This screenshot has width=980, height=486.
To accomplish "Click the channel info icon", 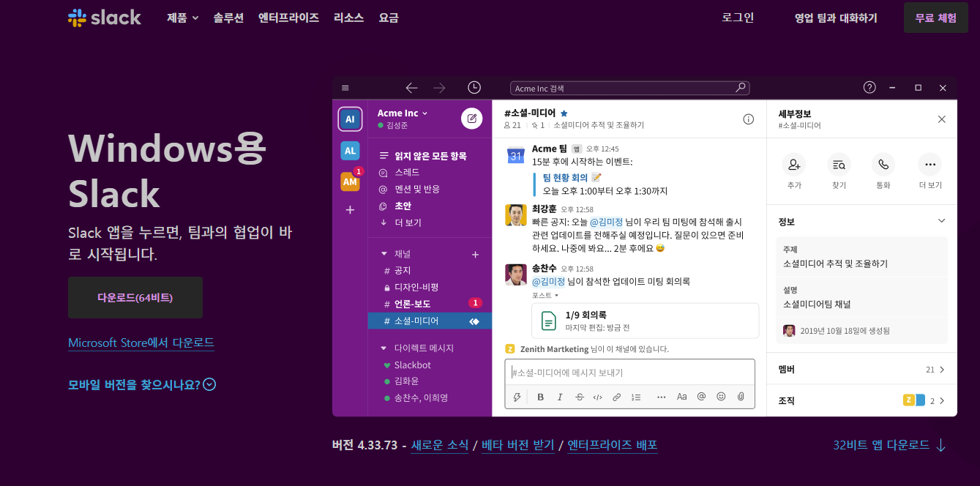I will pyautogui.click(x=748, y=119).
